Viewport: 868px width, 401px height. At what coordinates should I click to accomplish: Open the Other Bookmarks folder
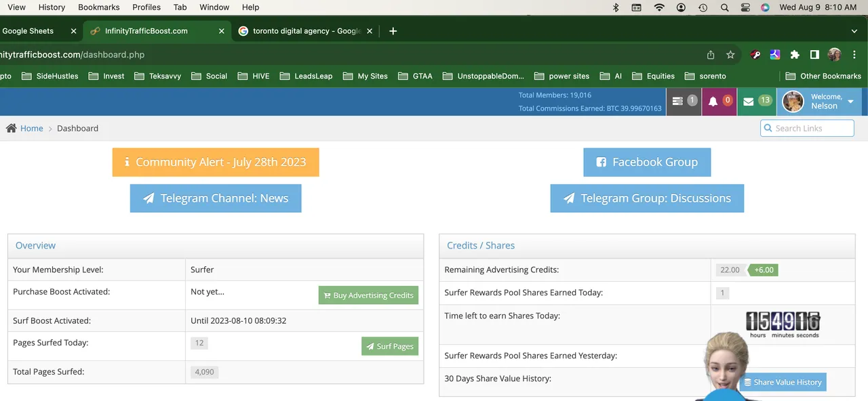click(x=823, y=76)
